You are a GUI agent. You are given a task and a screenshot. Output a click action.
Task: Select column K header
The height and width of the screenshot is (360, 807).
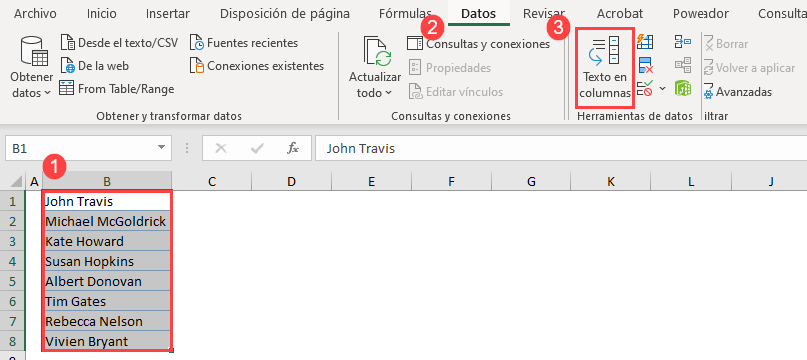tap(611, 181)
